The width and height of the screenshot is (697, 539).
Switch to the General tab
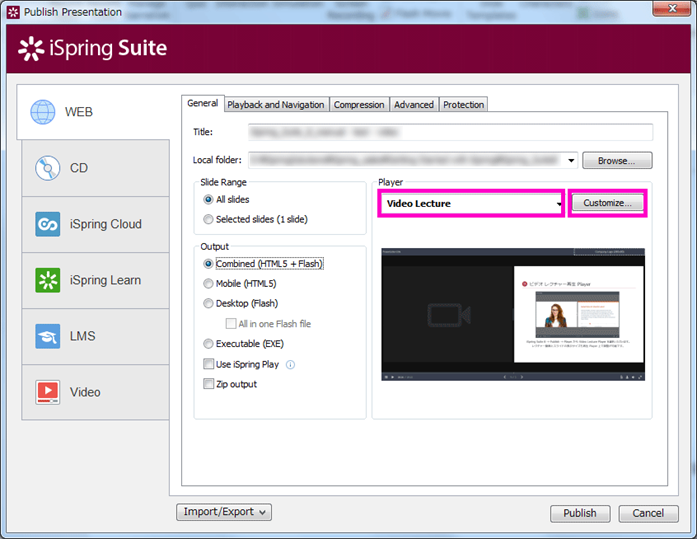203,104
